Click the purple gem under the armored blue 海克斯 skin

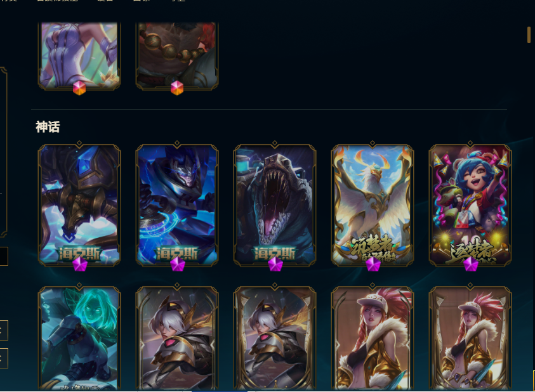177,265
